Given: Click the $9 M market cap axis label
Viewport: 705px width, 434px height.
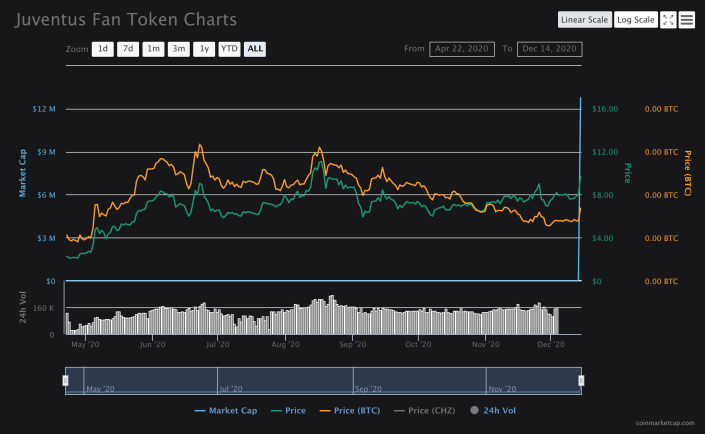Looking at the screenshot, I should pyautogui.click(x=46, y=152).
